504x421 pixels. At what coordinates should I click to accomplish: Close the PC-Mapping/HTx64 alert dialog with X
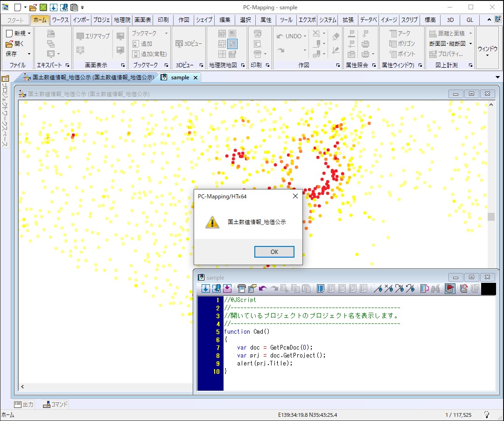point(295,196)
